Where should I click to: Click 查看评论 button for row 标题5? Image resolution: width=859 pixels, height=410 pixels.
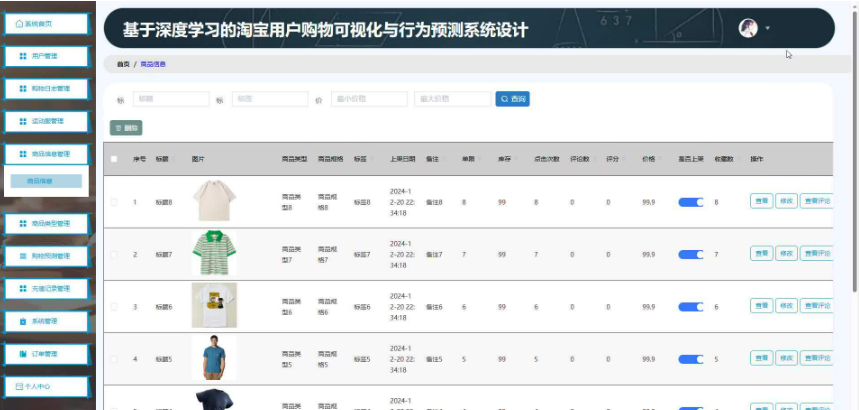(x=816, y=358)
